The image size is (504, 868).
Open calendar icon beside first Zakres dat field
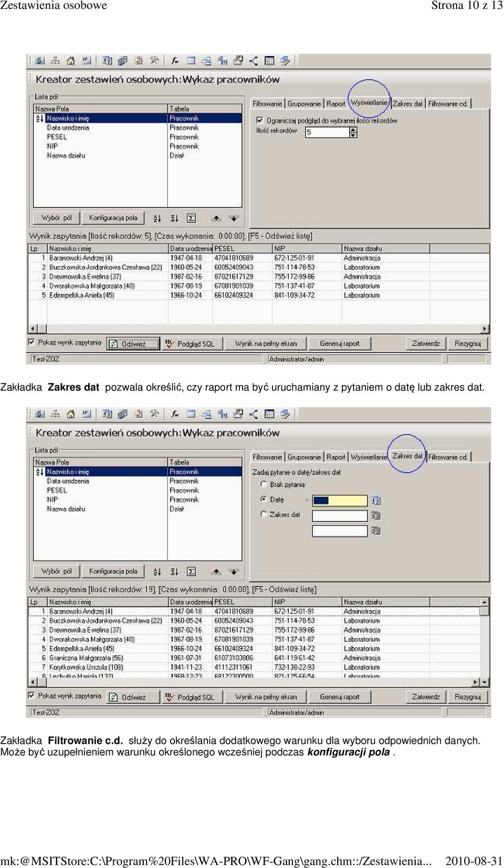[x=376, y=516]
